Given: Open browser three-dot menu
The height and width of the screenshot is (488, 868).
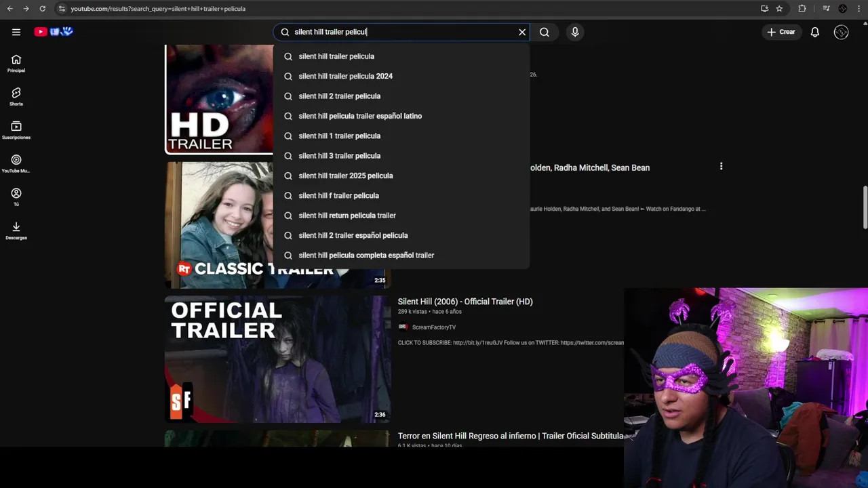Looking at the screenshot, I should click(859, 9).
